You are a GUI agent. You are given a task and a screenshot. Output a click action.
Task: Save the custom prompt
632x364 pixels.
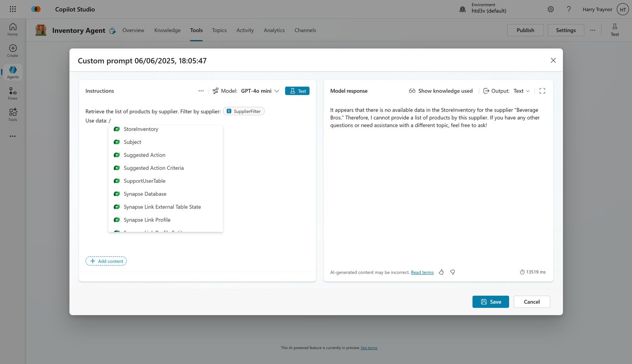490,302
